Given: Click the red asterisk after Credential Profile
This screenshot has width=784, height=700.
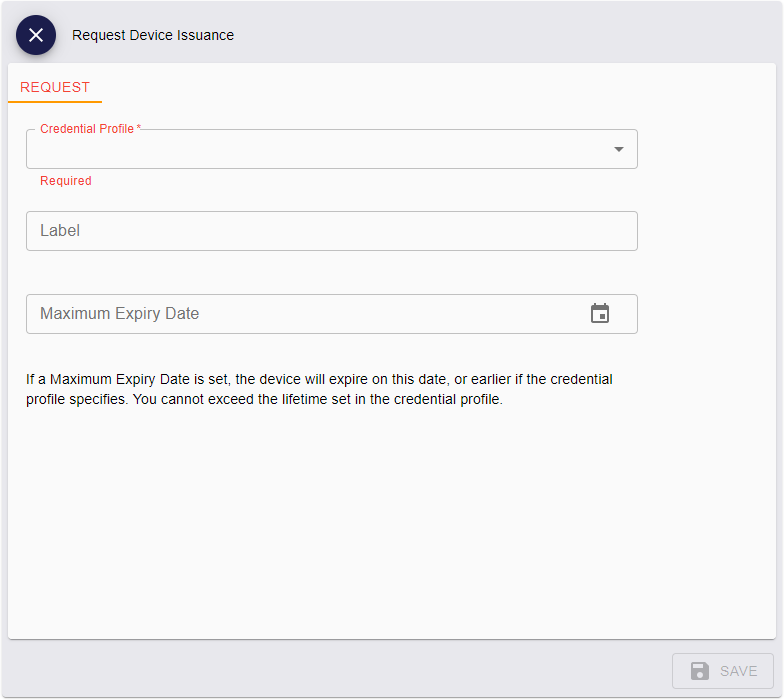Looking at the screenshot, I should coord(139,129).
